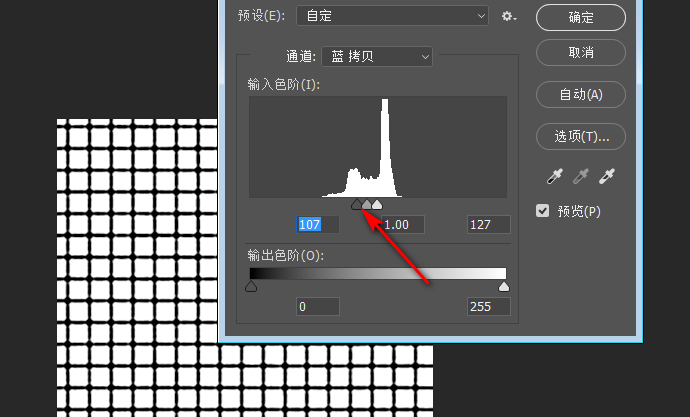The image size is (690, 417).
Task: Click the input black point slider handle
Action: coord(356,204)
